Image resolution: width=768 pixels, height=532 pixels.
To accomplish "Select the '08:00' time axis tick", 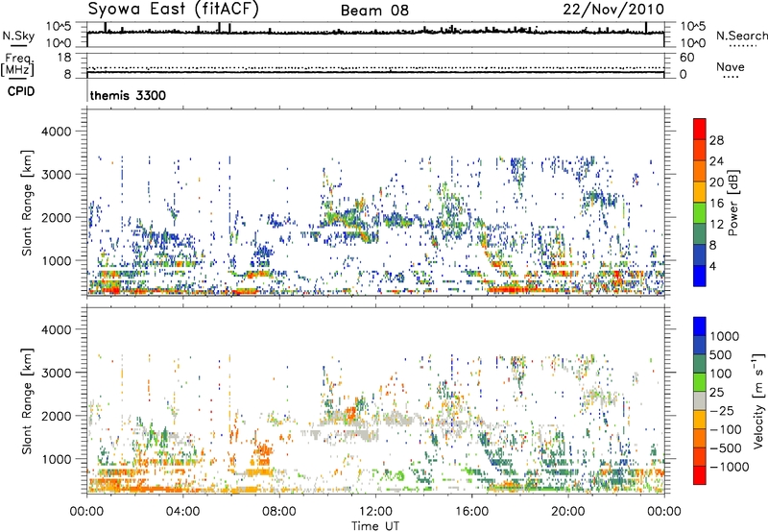I will (278, 512).
